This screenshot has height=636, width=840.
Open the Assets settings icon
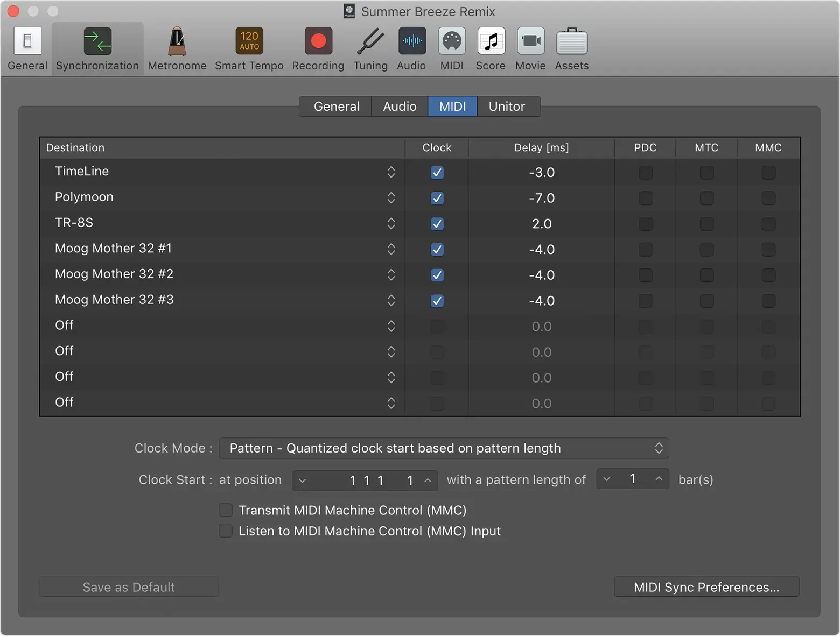571,42
